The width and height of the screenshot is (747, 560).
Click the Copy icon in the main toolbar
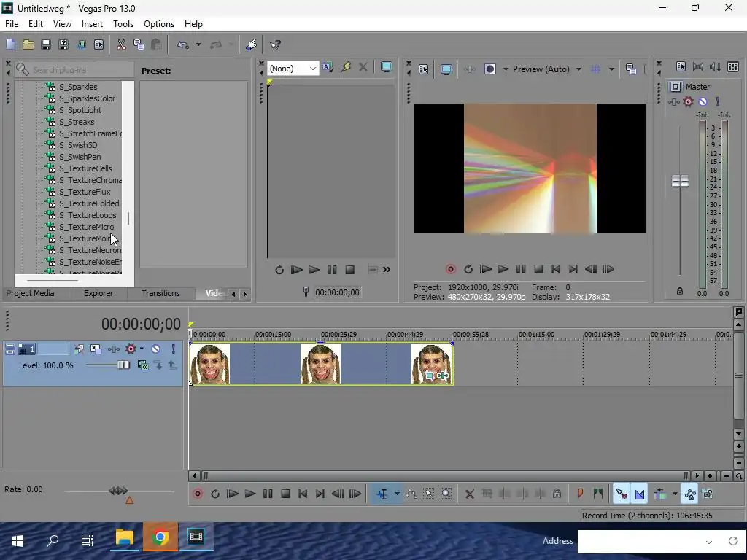pyautogui.click(x=139, y=44)
